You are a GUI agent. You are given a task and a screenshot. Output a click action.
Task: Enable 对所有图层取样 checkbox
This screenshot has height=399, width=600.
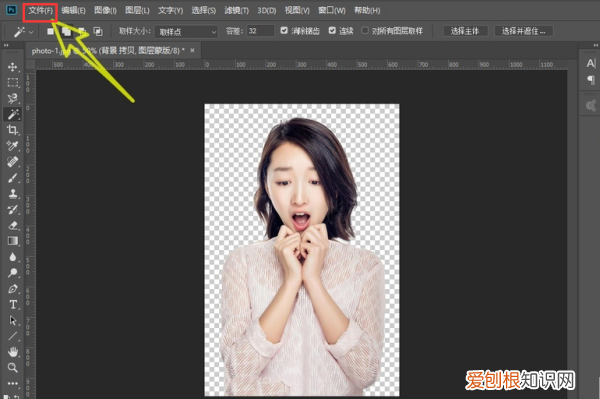[365, 31]
